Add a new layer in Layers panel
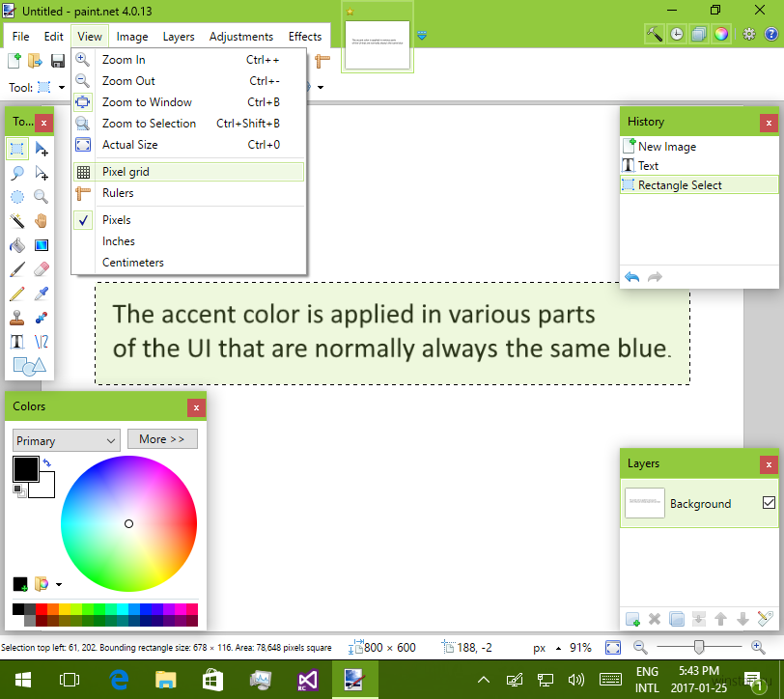 point(632,619)
